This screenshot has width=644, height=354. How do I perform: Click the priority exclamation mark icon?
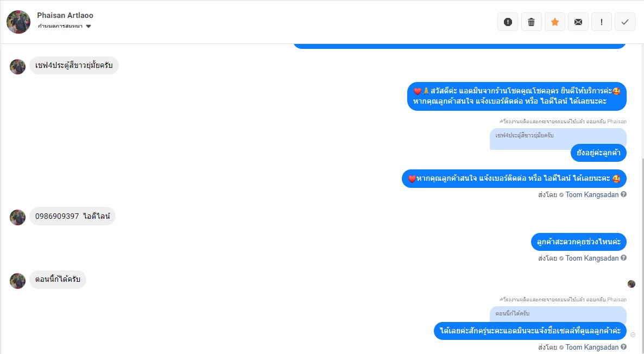coord(601,22)
